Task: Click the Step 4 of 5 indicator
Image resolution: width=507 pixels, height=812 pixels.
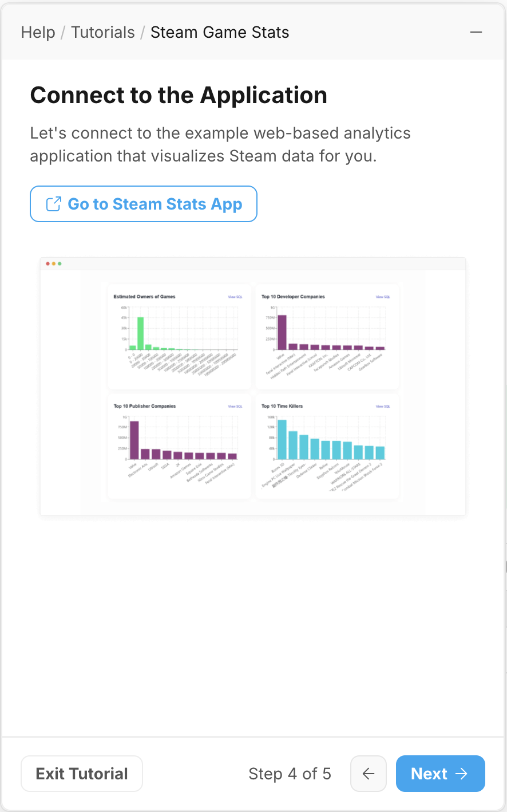Action: (x=290, y=774)
